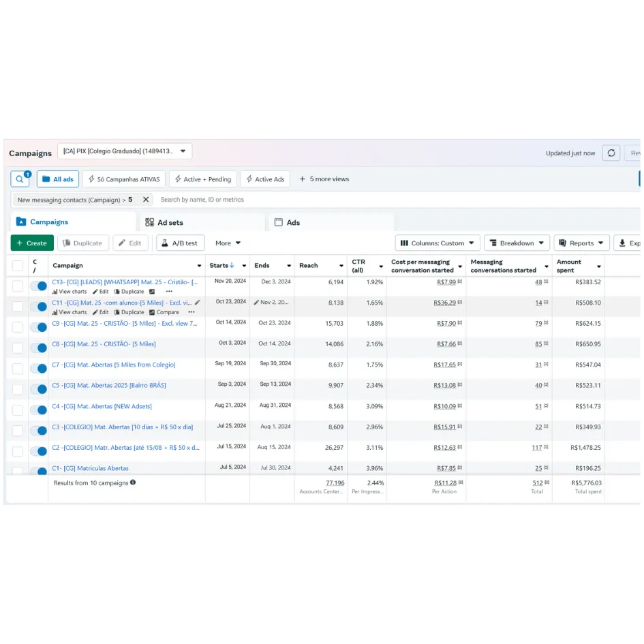This screenshot has width=644, height=644.
Task: Click the plus icon for 5 more views
Action: [x=303, y=179]
